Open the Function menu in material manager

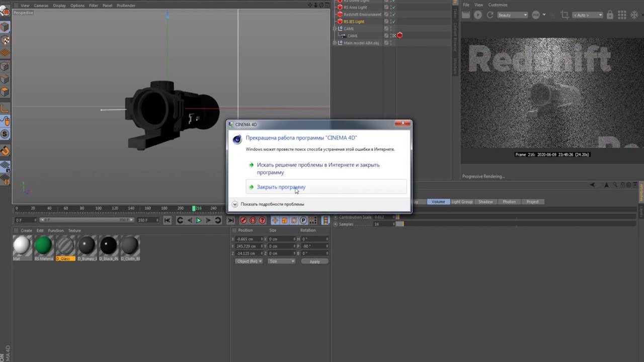tap(56, 231)
